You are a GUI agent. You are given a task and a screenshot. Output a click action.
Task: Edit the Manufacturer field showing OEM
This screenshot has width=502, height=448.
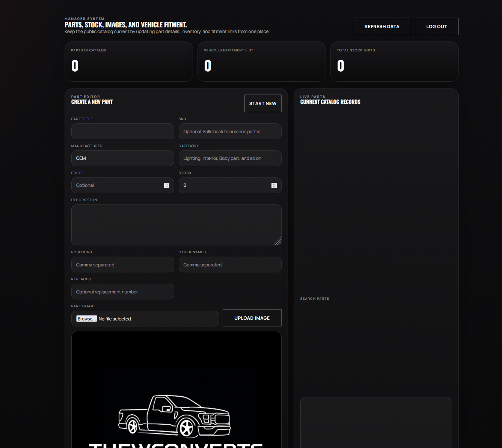click(x=123, y=158)
